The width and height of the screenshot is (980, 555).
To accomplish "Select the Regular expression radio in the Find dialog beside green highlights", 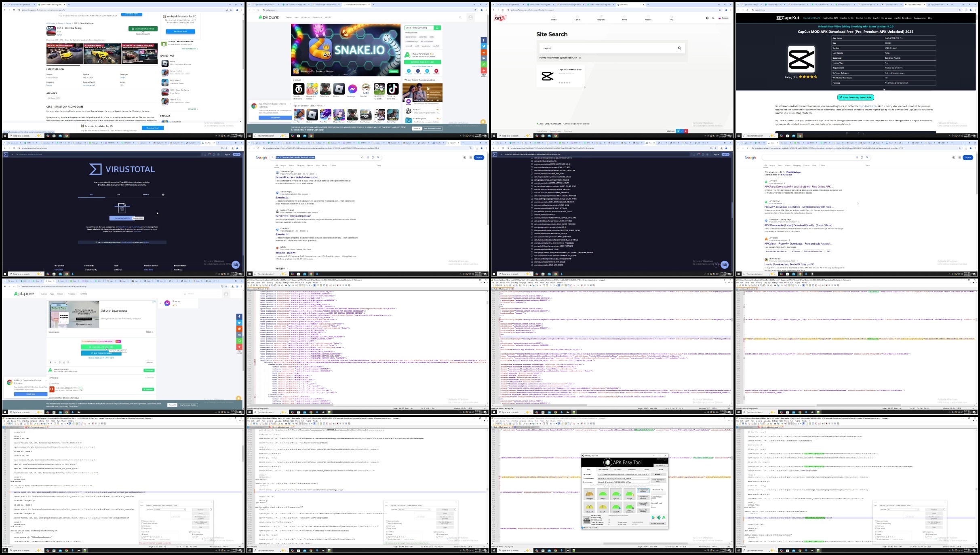I will (876, 539).
